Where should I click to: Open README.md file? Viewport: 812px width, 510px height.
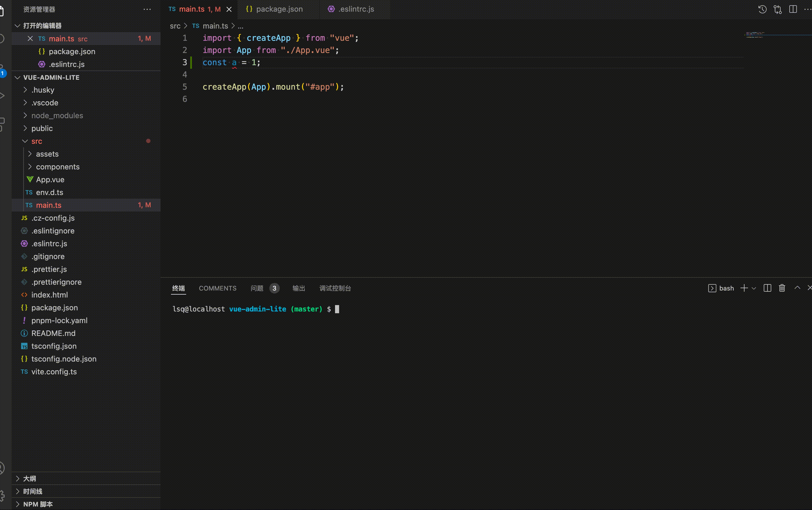86,333
